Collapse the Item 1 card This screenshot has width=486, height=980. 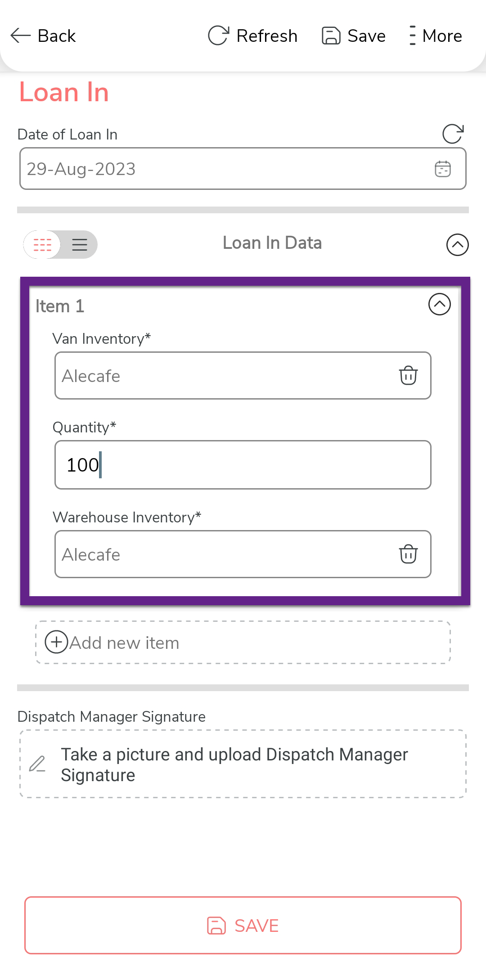tap(439, 305)
